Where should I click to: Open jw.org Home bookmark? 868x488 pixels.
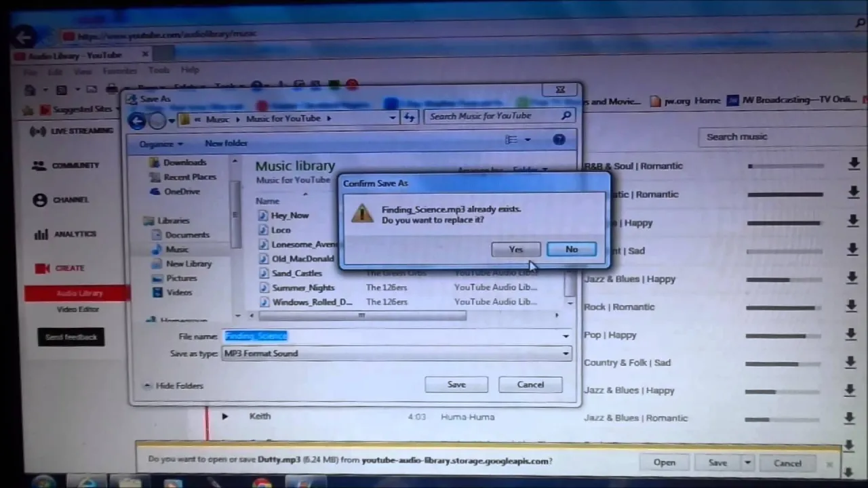pos(686,100)
